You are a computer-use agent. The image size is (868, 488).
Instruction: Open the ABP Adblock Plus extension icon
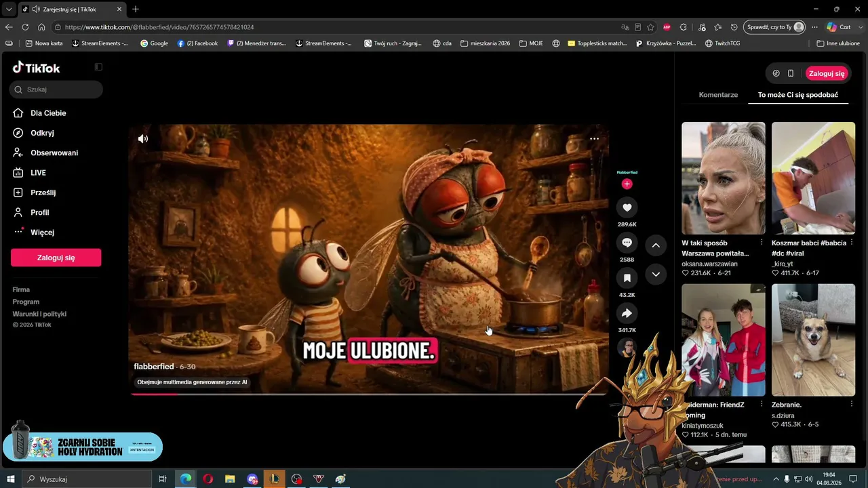667,27
